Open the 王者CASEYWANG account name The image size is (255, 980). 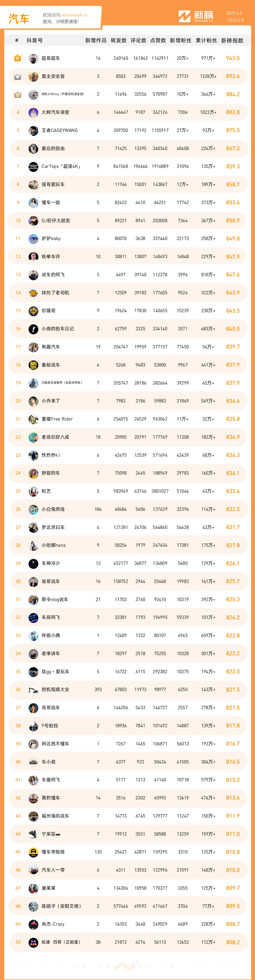(59, 131)
